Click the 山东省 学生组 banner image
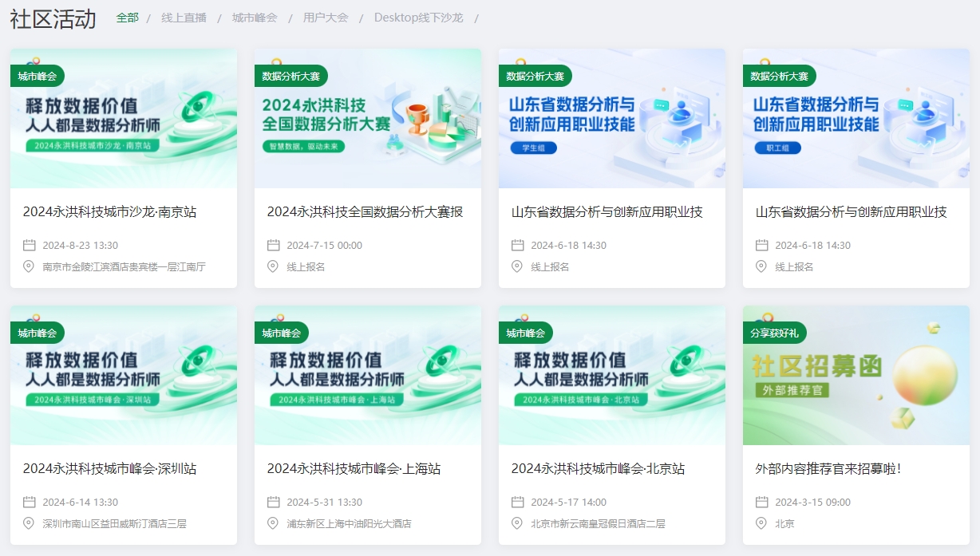The image size is (980, 556). (612, 118)
